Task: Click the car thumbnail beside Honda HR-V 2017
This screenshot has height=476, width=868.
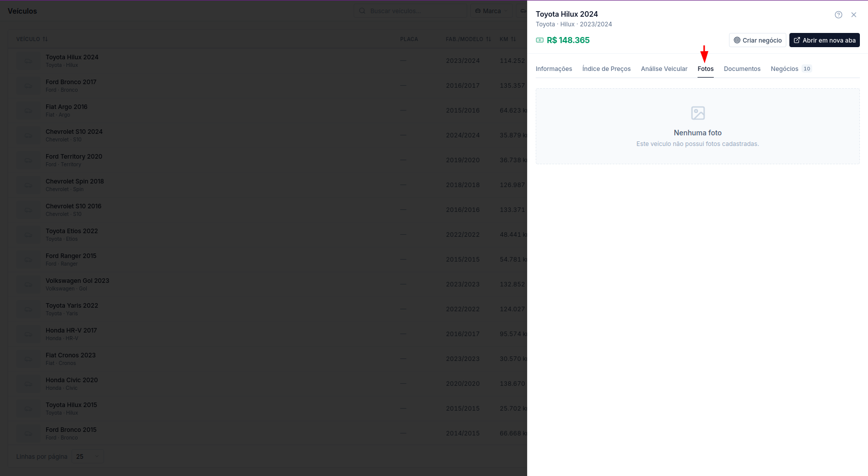Action: [28, 334]
